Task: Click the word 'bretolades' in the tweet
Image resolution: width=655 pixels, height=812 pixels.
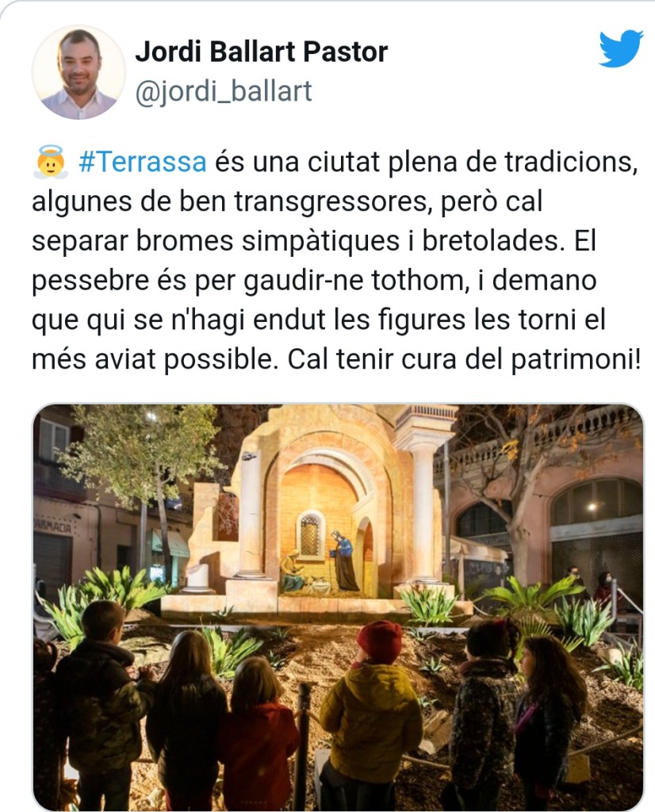Action: (492, 241)
